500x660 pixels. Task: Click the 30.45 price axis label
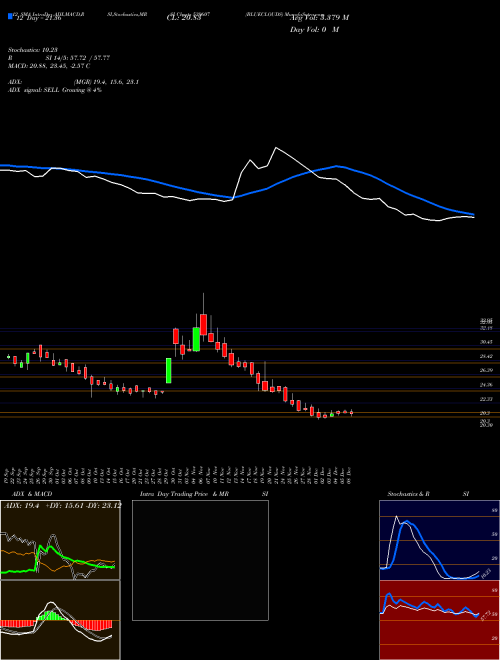[486, 342]
